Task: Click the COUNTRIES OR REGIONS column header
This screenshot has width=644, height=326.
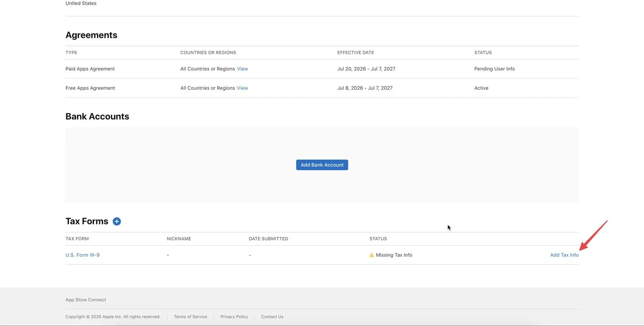Action: pyautogui.click(x=208, y=52)
